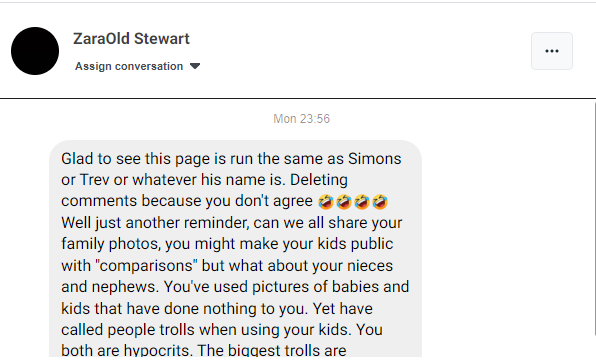Click the word "Trev" in the message

click(x=95, y=180)
